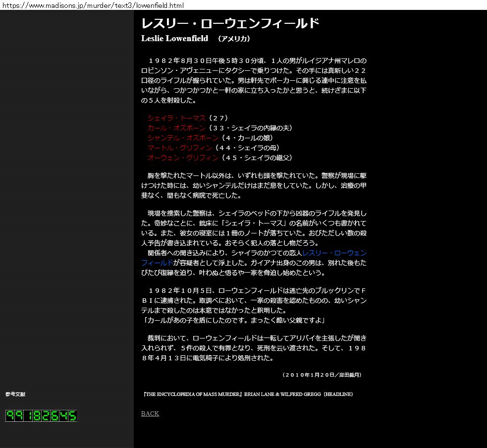
Task: Select the red name シェイラ・トーマス
Action: pyautogui.click(x=176, y=118)
